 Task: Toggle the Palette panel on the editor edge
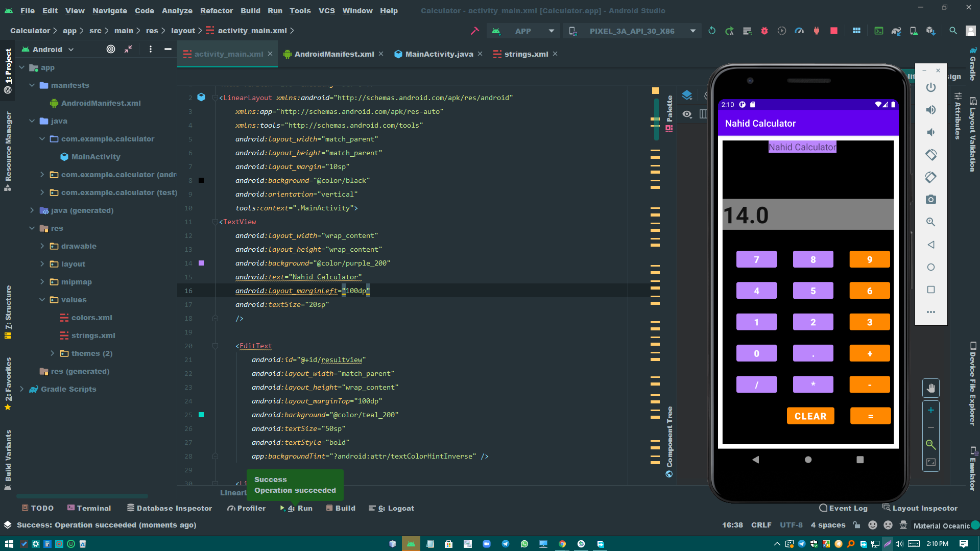tap(670, 107)
